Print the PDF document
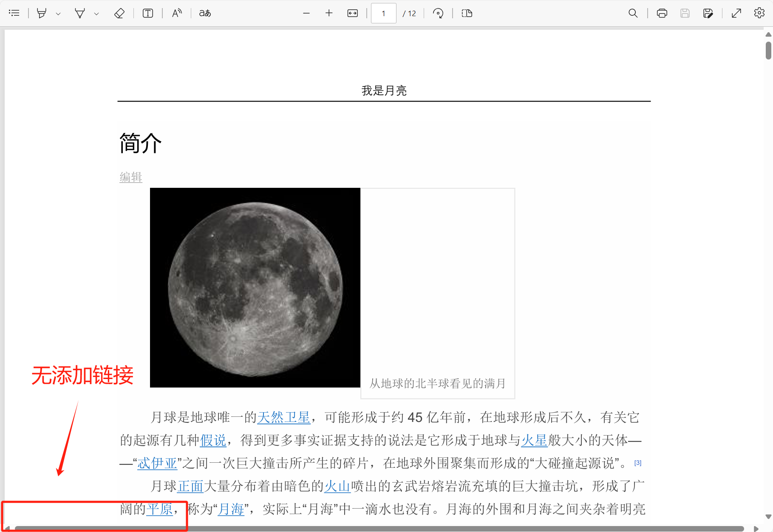 pos(662,13)
